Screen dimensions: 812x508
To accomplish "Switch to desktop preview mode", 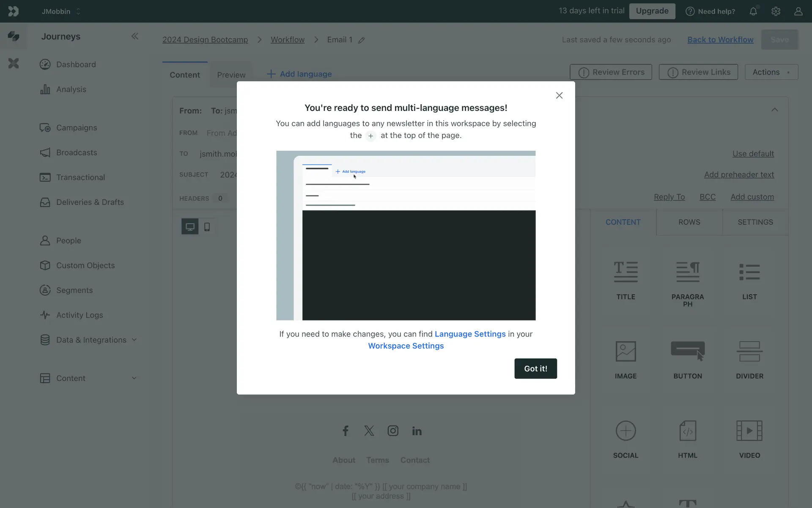I will click(190, 227).
